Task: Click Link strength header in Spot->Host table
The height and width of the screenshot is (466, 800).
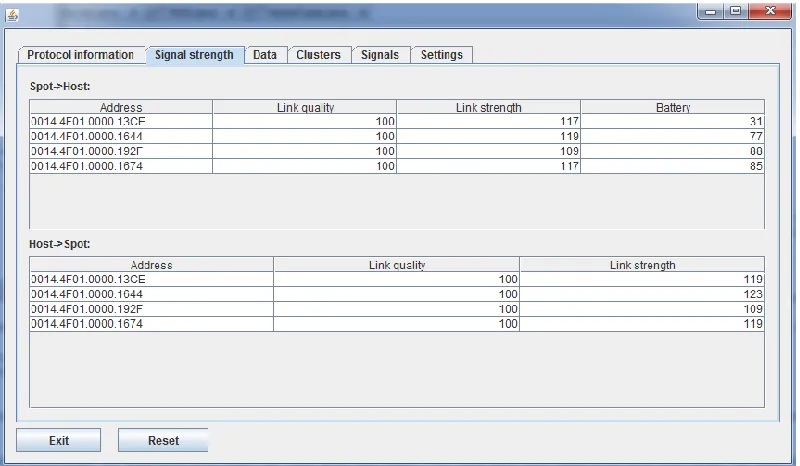Action: click(489, 107)
